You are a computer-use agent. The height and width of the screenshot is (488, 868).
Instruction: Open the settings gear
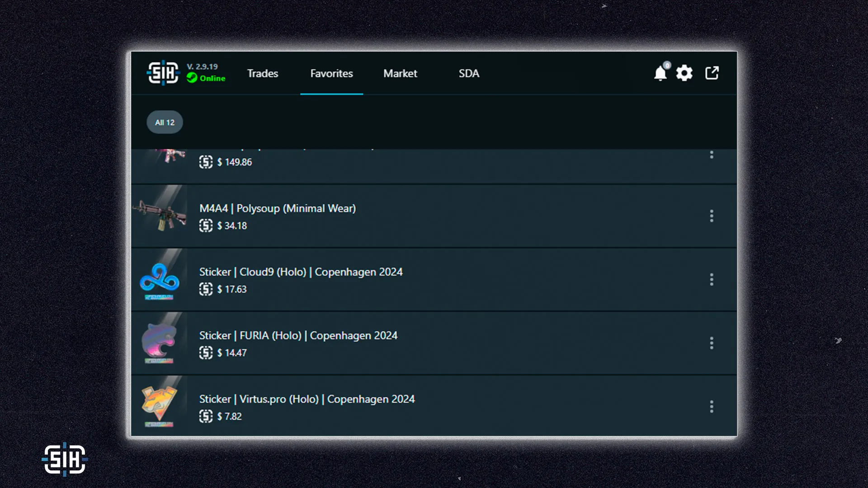[x=684, y=73]
